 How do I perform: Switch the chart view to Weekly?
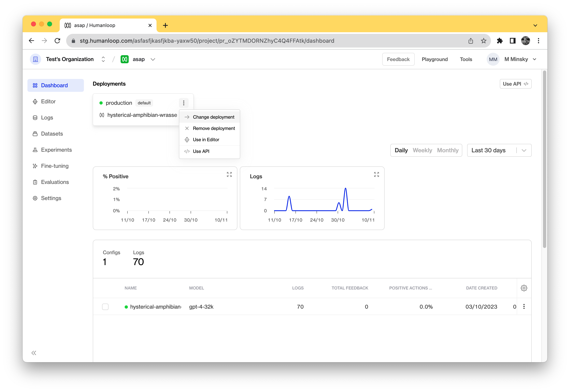422,150
